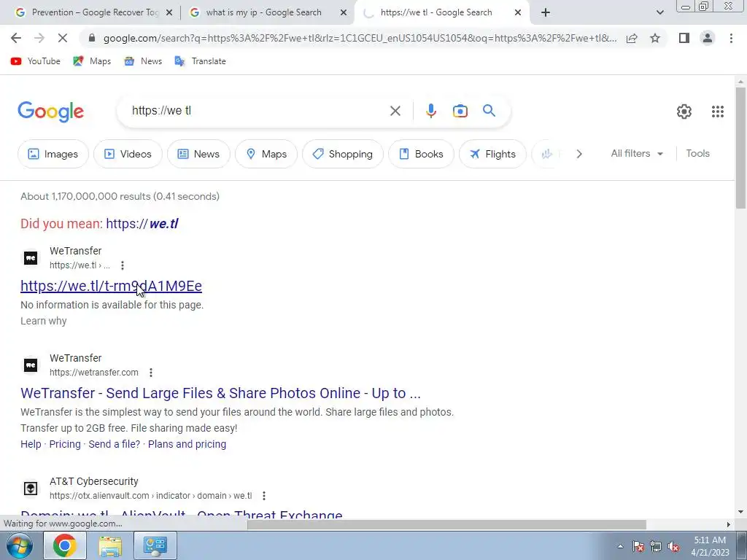Open the WeTransfer Pricing sitelink

[x=65, y=444]
